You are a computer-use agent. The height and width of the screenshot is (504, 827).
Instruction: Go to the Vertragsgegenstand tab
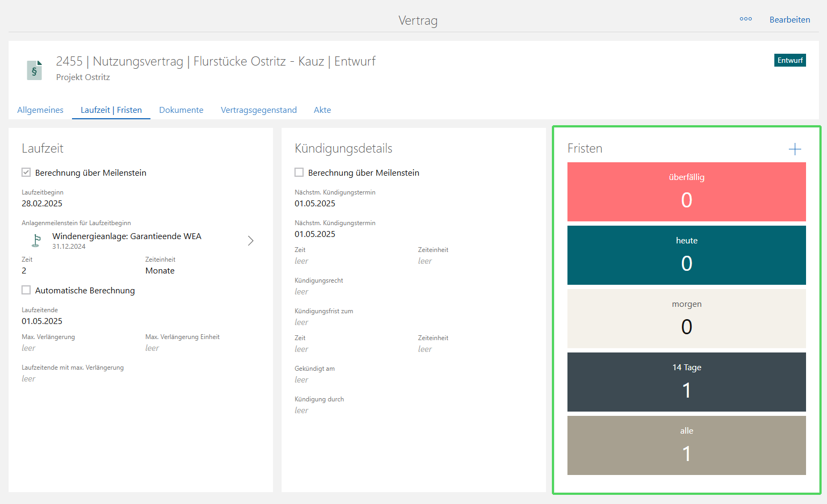click(x=258, y=110)
